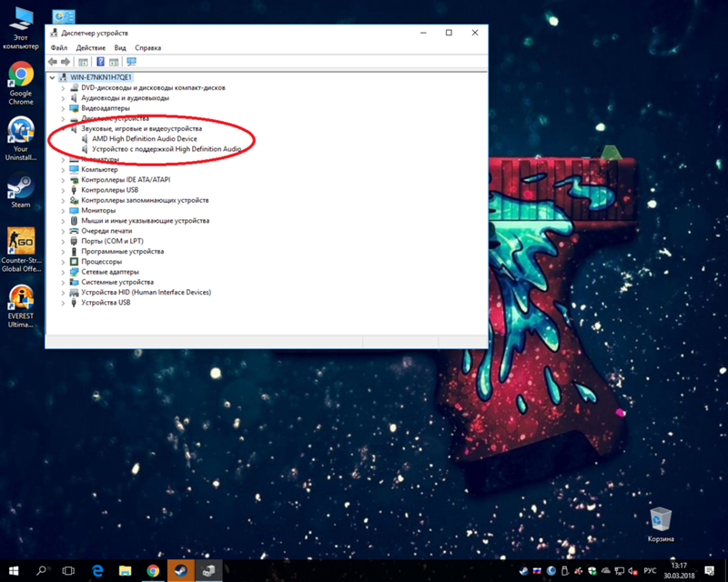Open the Your Uninstaller desktop shortcut
The image size is (728, 582).
pos(21,139)
